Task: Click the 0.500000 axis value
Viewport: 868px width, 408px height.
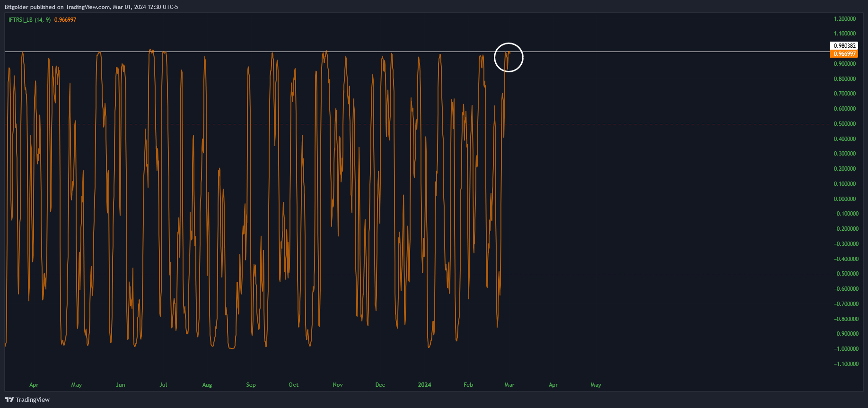Action: coord(845,124)
